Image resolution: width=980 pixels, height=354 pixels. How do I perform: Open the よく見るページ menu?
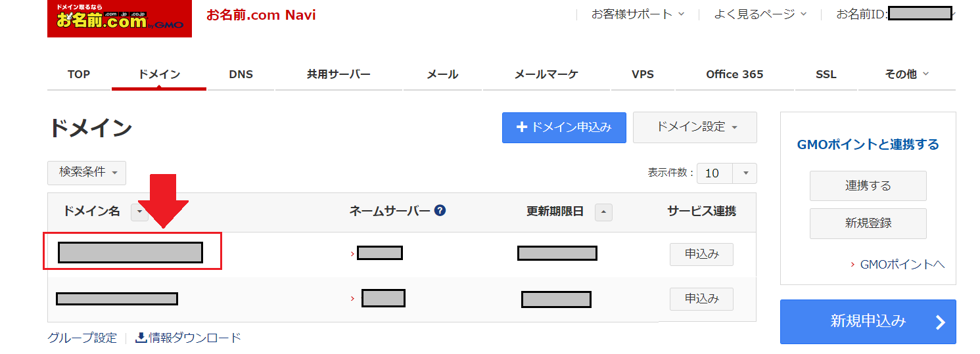(760, 14)
